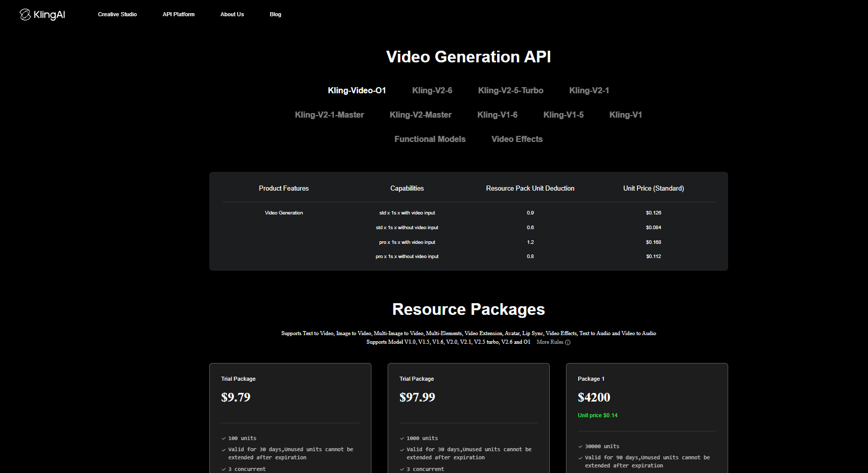Screen dimensions: 868x473
Task: Switch to the Kling-V1-6 tab
Action: click(x=498, y=115)
